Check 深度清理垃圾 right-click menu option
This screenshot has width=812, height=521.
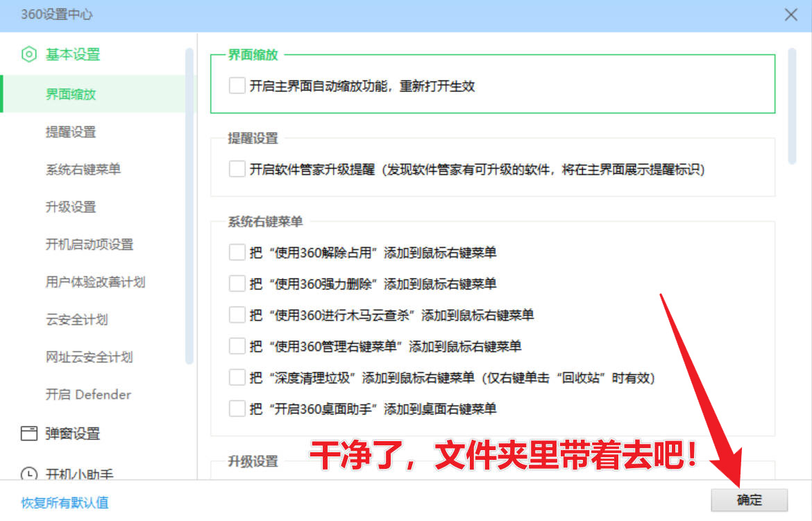click(x=237, y=377)
